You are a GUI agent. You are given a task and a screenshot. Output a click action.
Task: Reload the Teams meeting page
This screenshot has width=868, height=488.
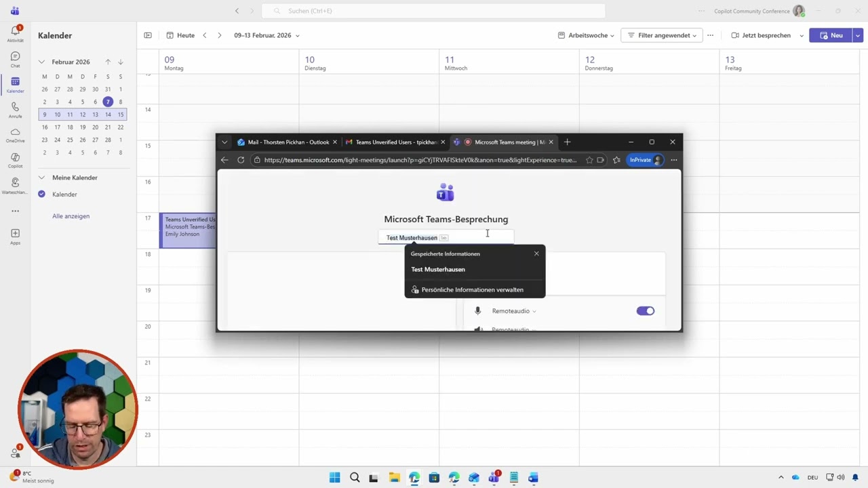point(241,160)
